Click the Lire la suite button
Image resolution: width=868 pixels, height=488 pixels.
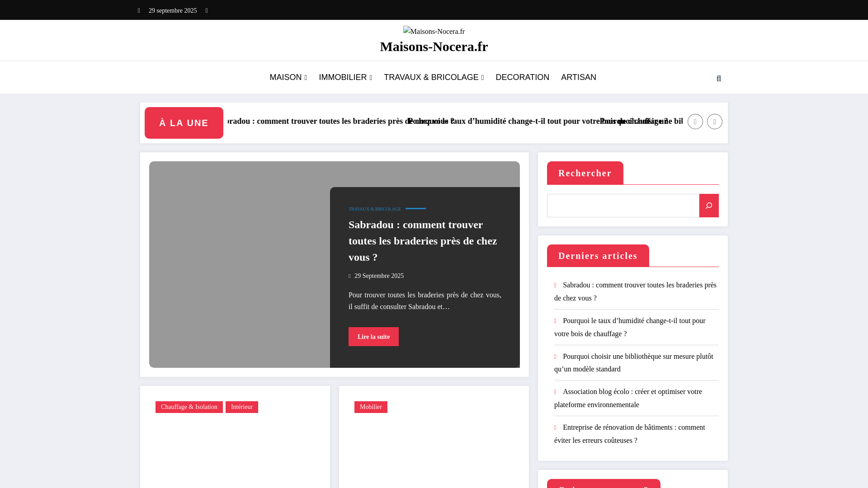pyautogui.click(x=373, y=337)
